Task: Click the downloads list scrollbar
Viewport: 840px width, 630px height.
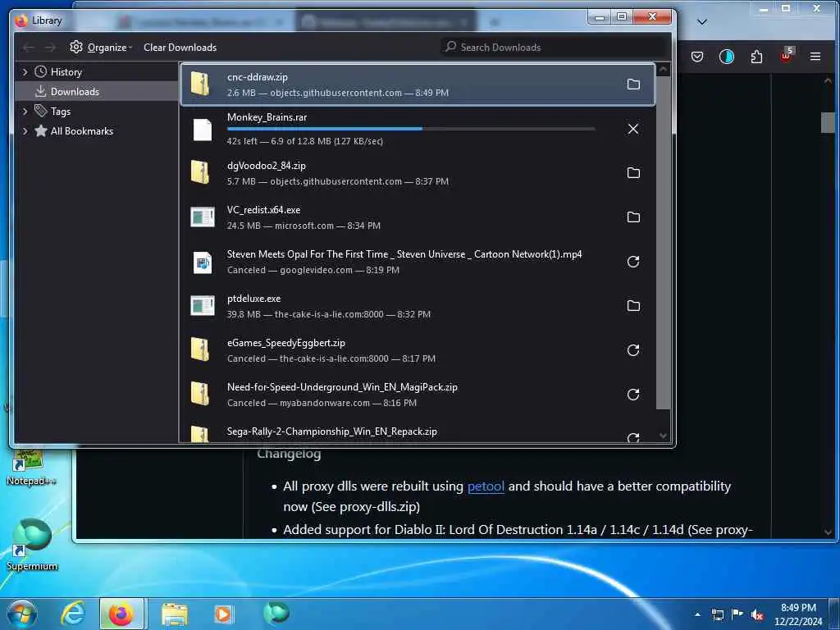Action: (663, 241)
